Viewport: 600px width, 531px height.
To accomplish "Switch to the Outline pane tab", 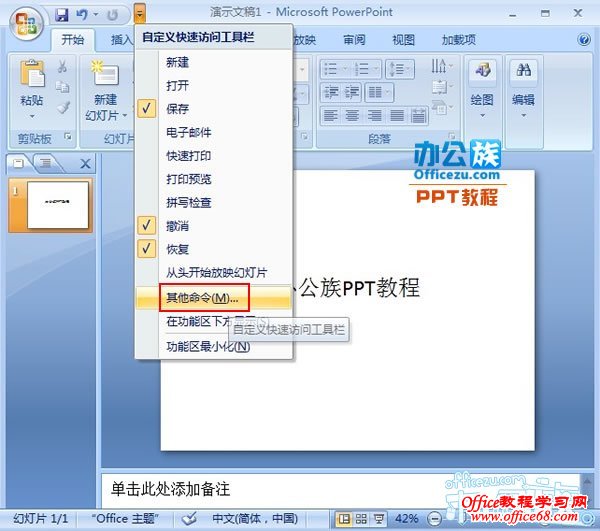I will click(46, 163).
